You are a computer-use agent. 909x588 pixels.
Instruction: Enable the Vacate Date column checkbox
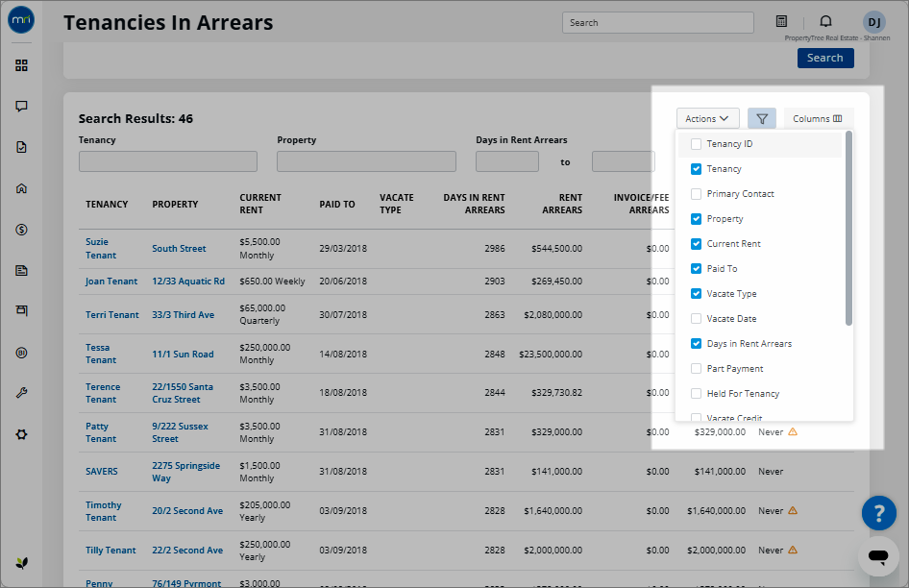pyautogui.click(x=697, y=318)
